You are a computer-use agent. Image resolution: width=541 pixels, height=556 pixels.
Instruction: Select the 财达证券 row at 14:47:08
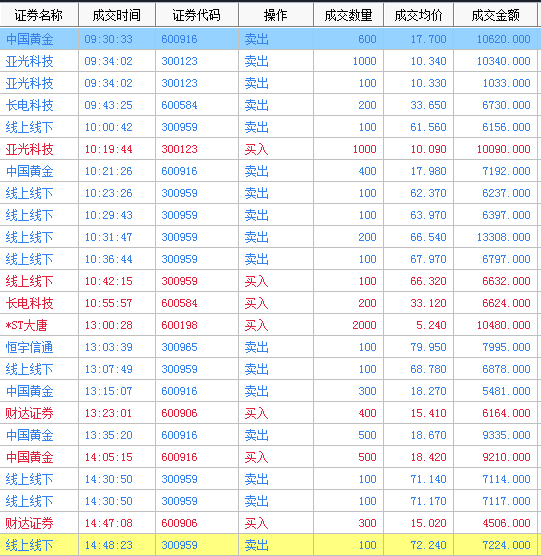269,523
